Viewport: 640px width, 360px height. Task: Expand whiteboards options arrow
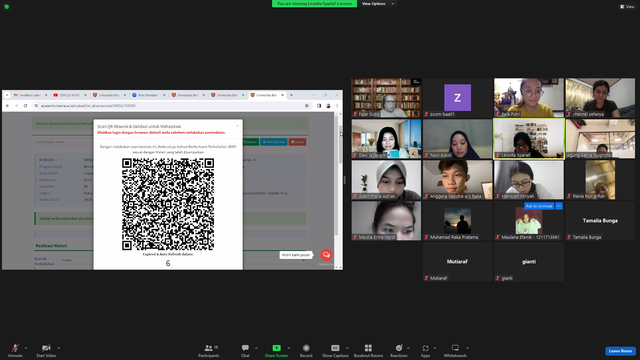pyautogui.click(x=467, y=348)
